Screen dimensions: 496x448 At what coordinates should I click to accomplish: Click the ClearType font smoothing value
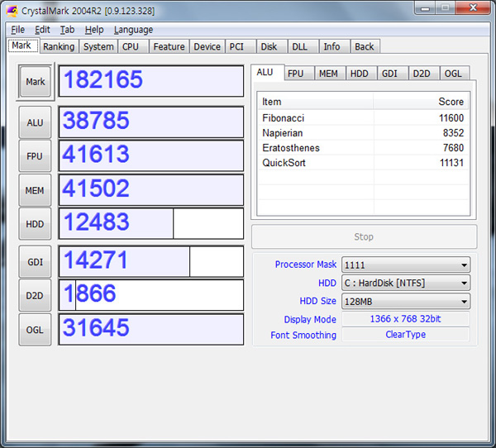[x=406, y=335]
